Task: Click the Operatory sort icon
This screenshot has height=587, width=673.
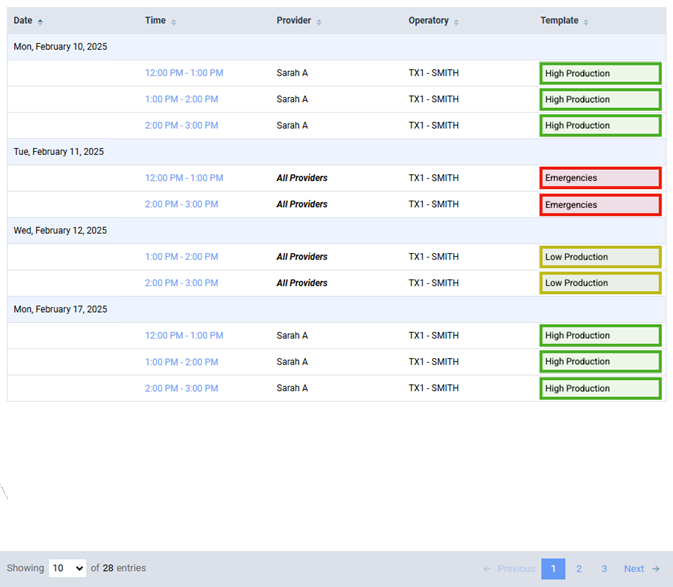Action: [457, 21]
